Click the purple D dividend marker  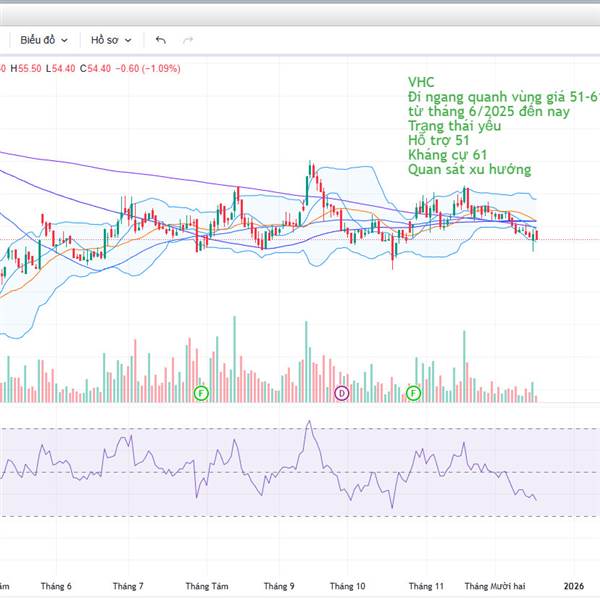click(x=342, y=394)
